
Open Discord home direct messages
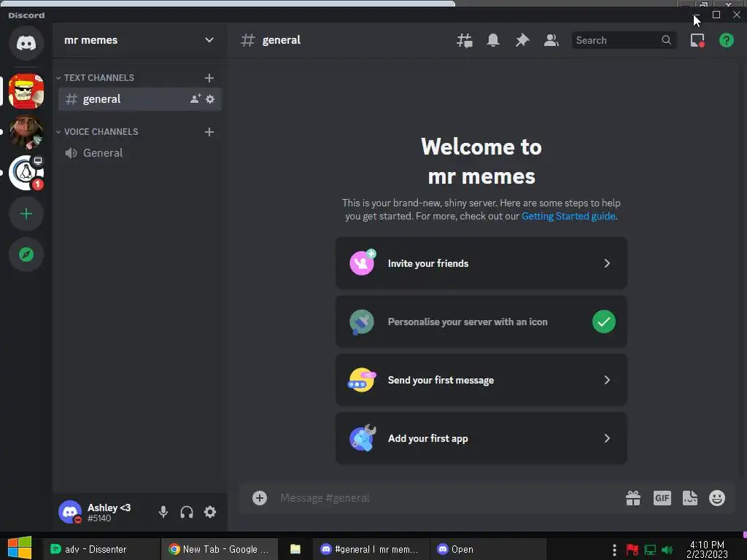tap(26, 43)
